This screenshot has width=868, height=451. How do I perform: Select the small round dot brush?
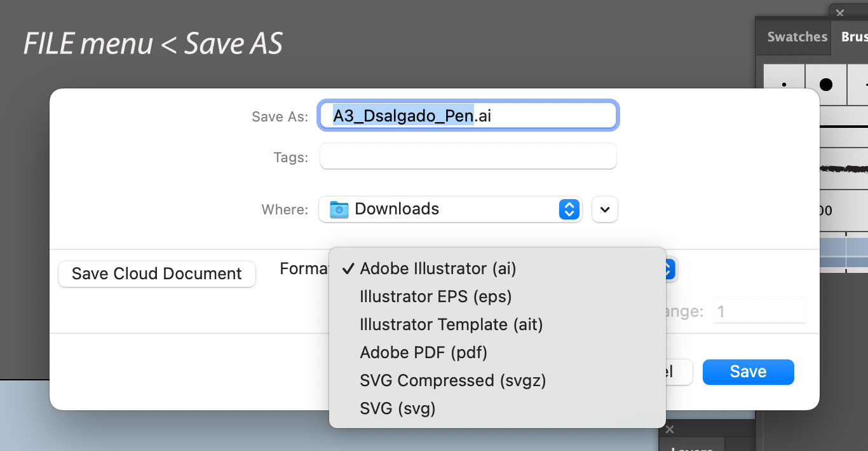point(784,85)
